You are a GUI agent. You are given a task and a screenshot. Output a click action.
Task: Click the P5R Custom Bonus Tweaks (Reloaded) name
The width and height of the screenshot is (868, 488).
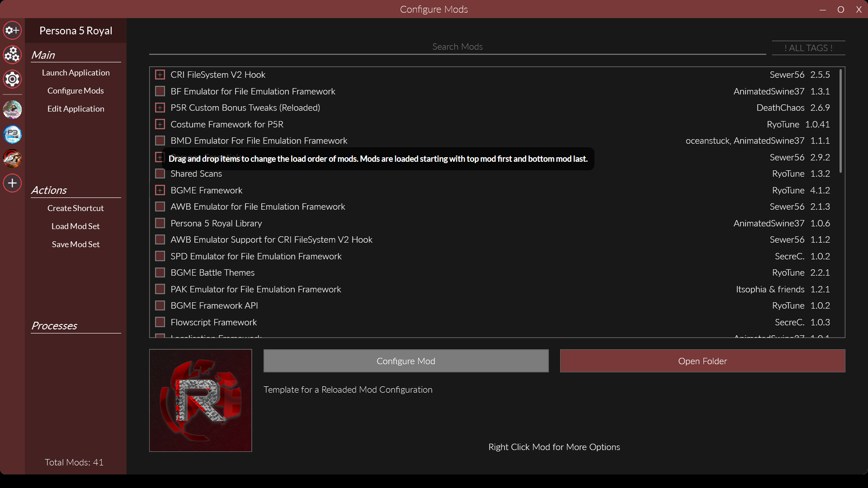coord(245,108)
